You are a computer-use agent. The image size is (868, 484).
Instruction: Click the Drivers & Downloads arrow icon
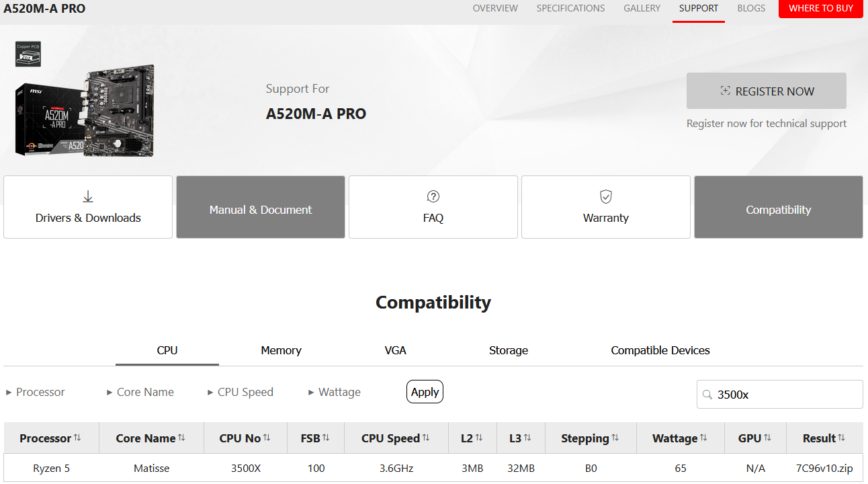pos(88,196)
